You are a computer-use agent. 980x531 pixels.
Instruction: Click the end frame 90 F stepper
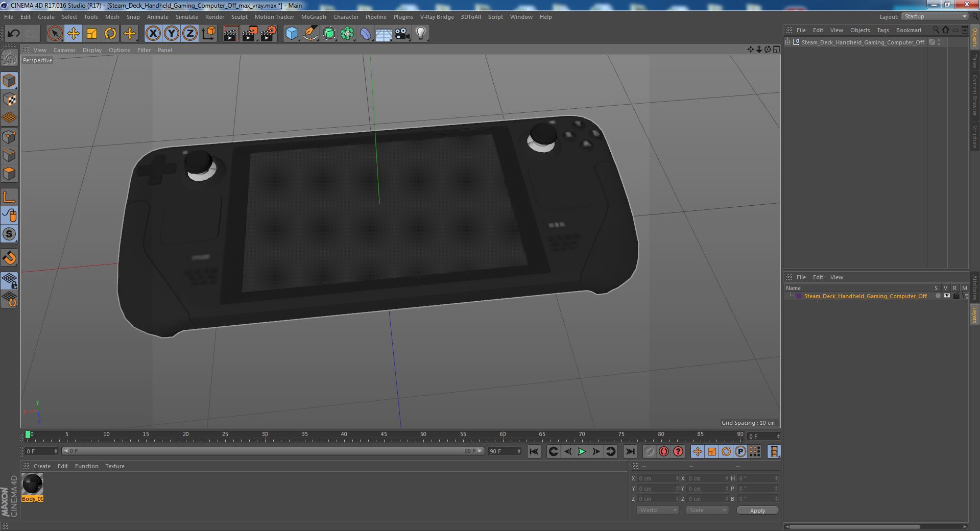pos(519,451)
